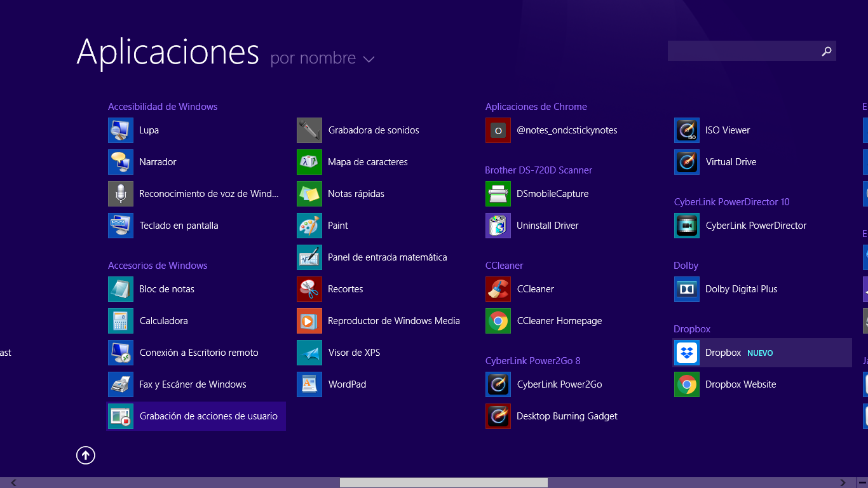This screenshot has width=868, height=488.
Task: Select the Aplicaciones de Chrome group header
Action: (536, 107)
